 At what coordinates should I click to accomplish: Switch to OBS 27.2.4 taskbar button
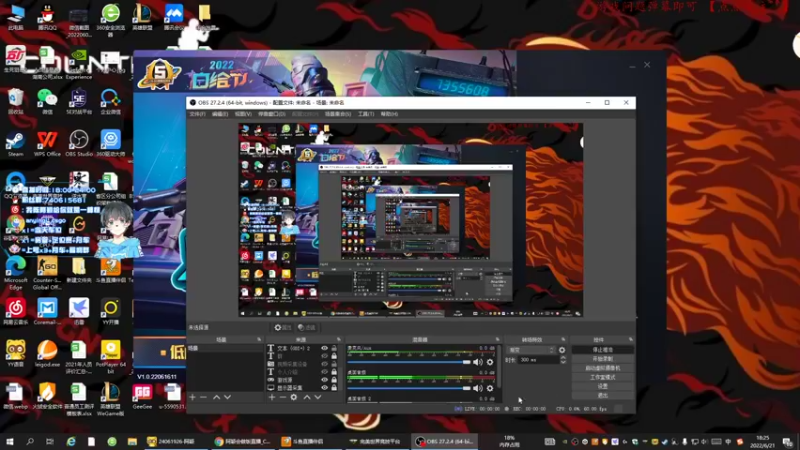point(444,441)
